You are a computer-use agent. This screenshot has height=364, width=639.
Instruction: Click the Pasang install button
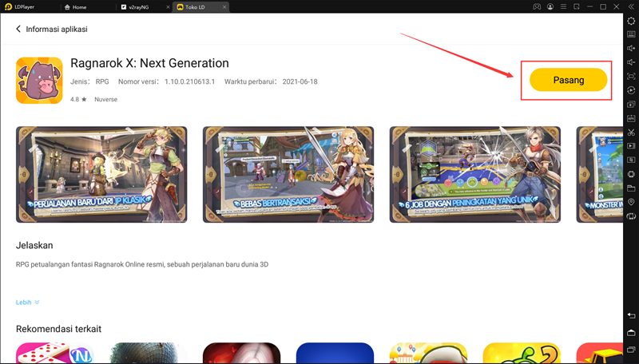click(569, 80)
